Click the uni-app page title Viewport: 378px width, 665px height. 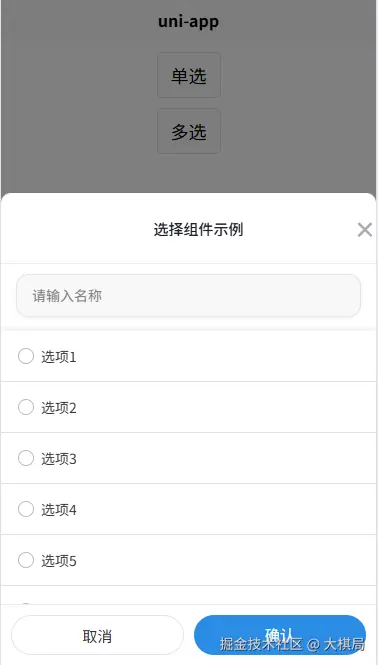tap(189, 22)
